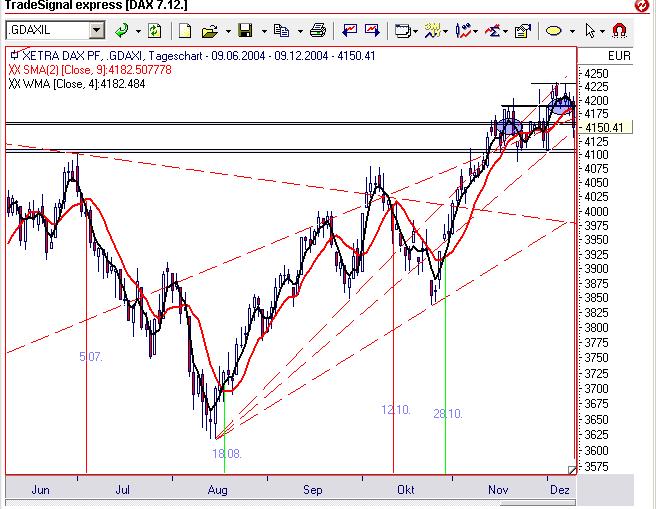The width and height of the screenshot is (656, 509).
Task: Expand dropdown arrow beside the window layout icon
Action: (x=415, y=31)
